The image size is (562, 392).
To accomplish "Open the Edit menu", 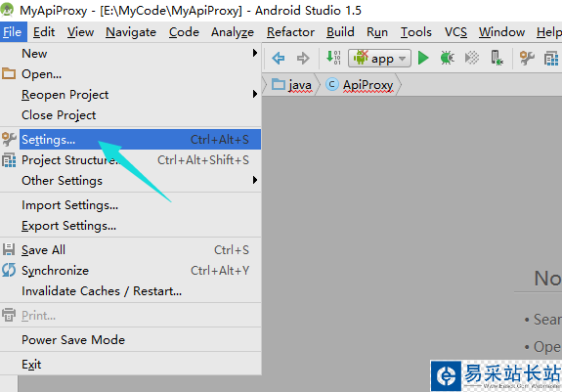I will 44,32.
